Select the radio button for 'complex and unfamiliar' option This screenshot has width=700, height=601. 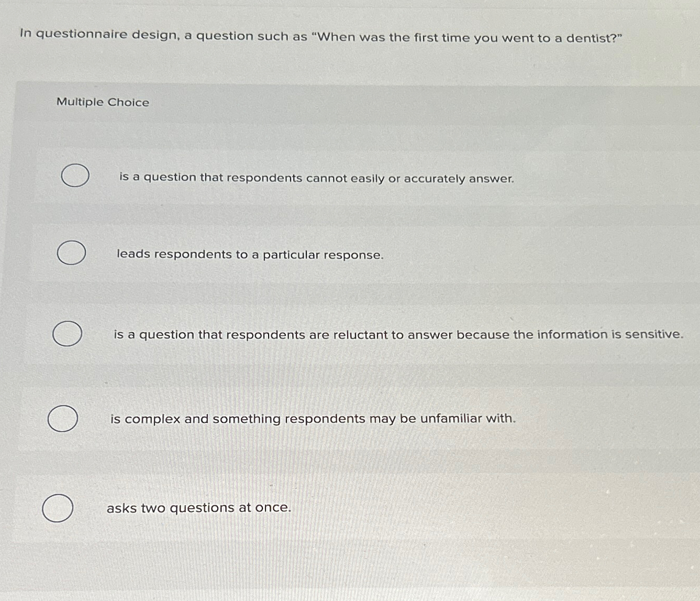[63, 418]
